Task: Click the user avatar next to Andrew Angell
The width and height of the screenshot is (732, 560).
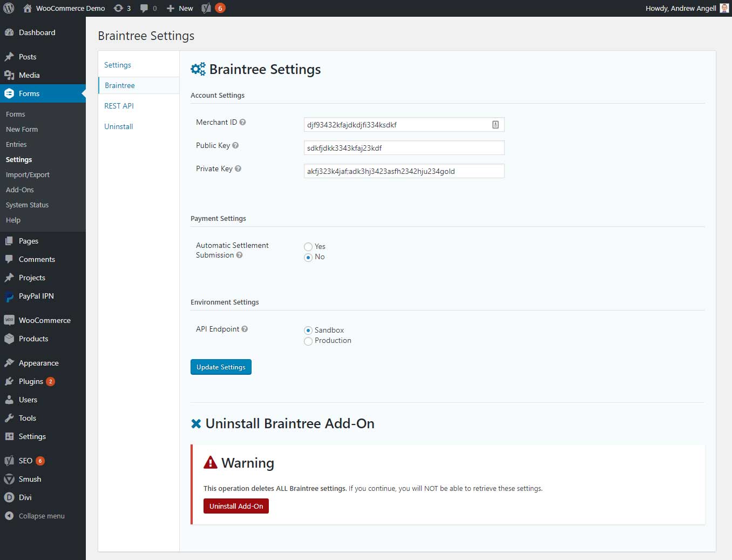Action: click(x=724, y=8)
